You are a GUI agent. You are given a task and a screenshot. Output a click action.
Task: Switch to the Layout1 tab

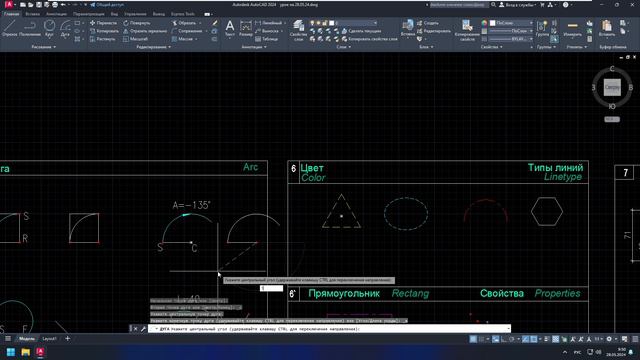click(x=49, y=339)
